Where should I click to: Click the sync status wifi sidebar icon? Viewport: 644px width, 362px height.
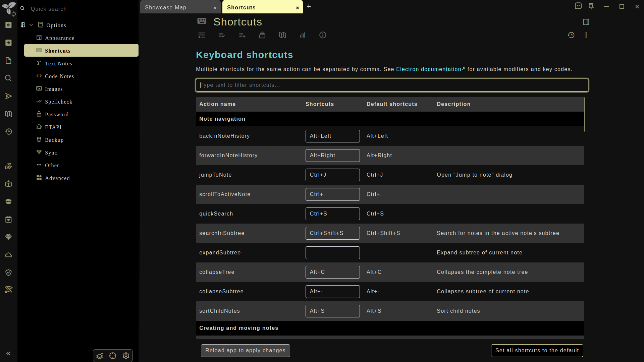pos(9,290)
